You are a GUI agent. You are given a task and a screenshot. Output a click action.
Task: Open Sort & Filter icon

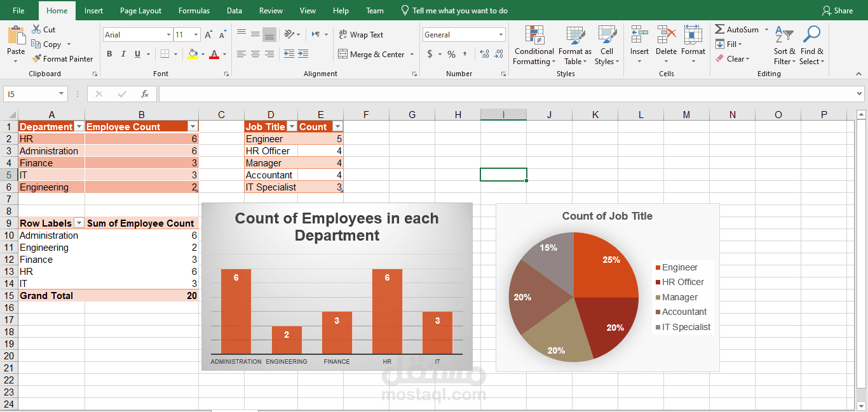coord(785,34)
